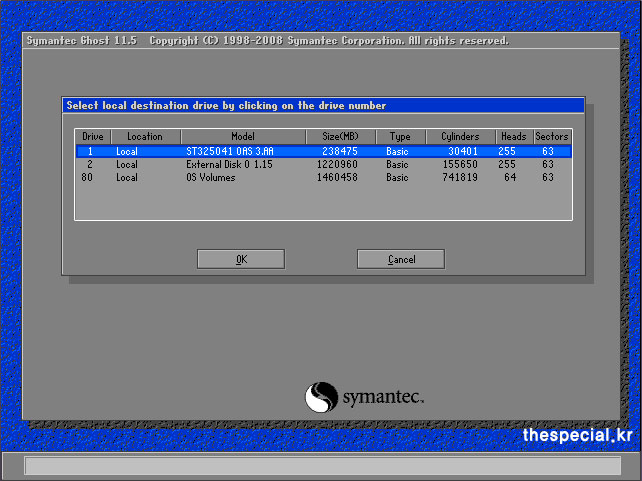Click Local location in drive 2 row
This screenshot has height=481, width=642.
(127, 165)
